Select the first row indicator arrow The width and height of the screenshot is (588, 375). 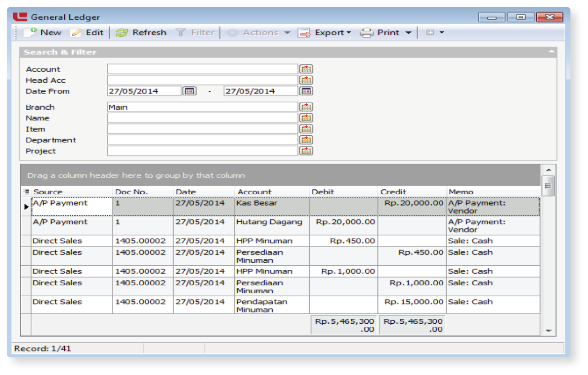click(26, 207)
